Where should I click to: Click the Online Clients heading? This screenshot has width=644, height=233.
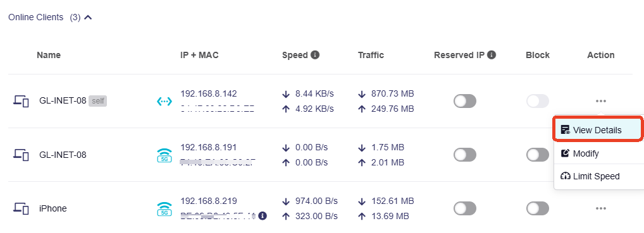click(35, 17)
